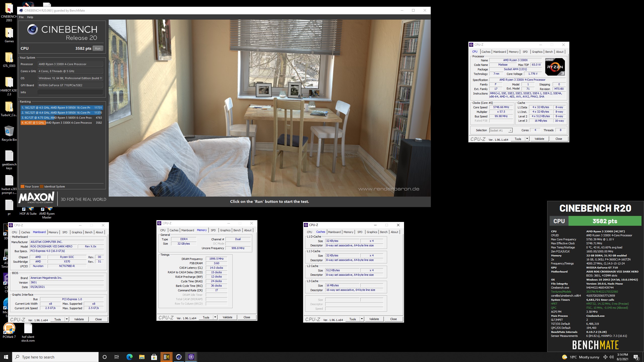Expand the Tools dropdown arrow in Mainboard CPU-Z window
The width and height of the screenshot is (644, 362).
[67, 319]
